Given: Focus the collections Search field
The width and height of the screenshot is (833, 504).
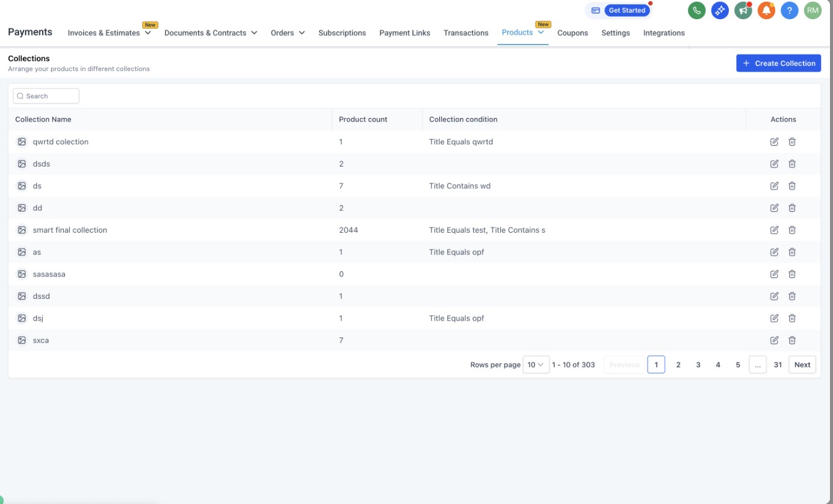Looking at the screenshot, I should [46, 96].
